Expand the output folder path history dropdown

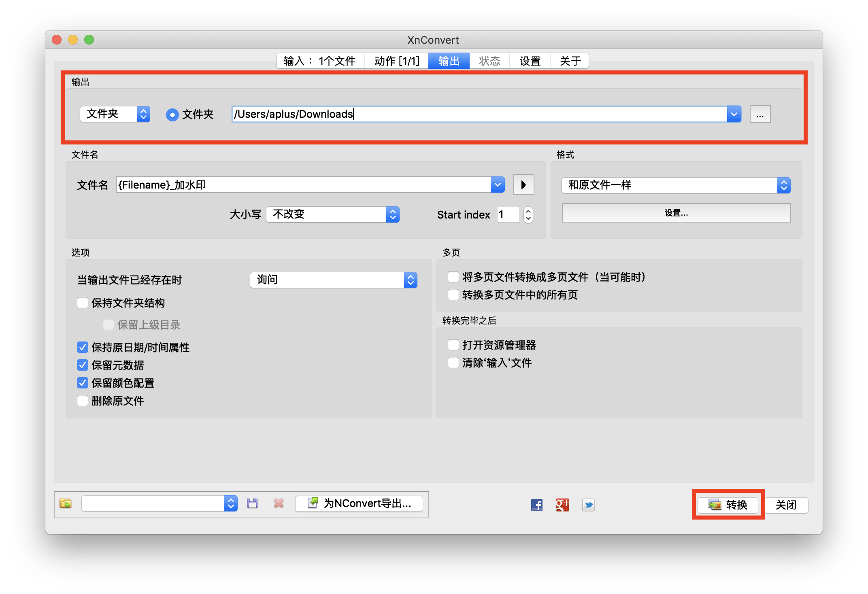coord(734,115)
